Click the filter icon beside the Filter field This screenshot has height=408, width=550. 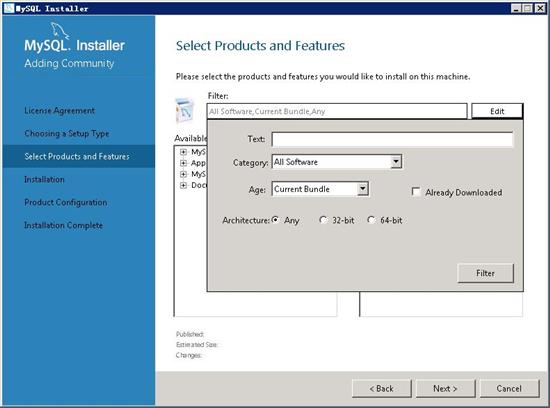pos(184,111)
